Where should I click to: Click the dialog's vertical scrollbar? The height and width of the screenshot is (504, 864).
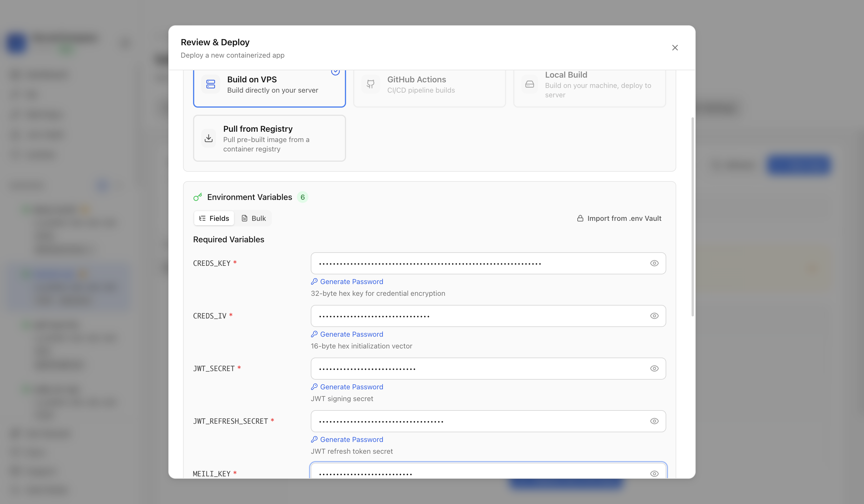[692, 216]
